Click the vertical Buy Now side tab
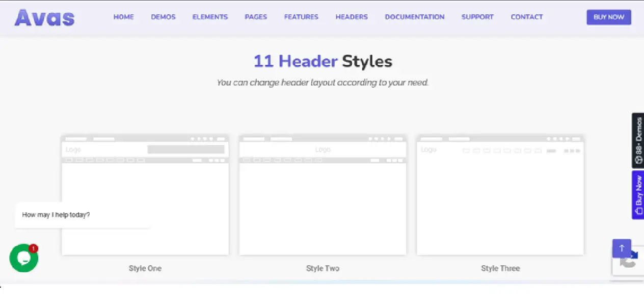Image resolution: width=644 pixels, height=305 pixels. click(x=638, y=195)
